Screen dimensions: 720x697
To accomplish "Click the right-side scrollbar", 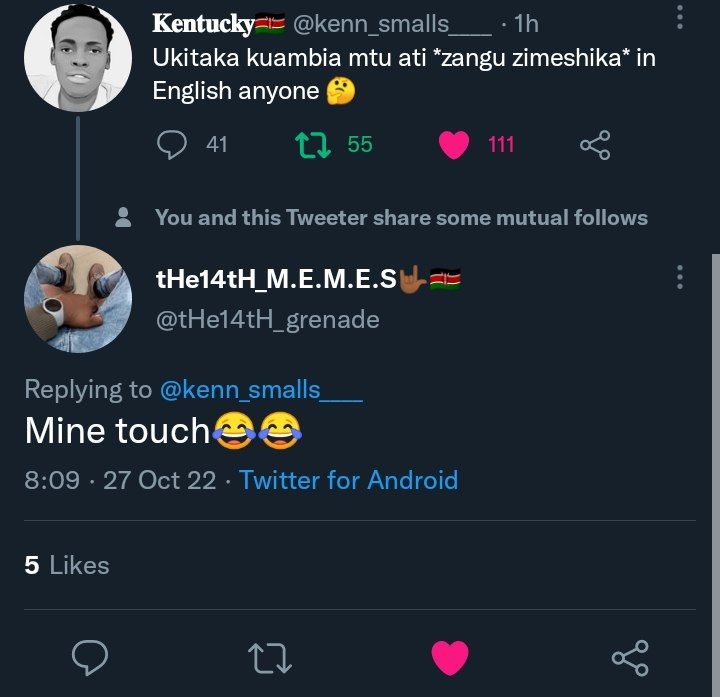I will 715,473.
